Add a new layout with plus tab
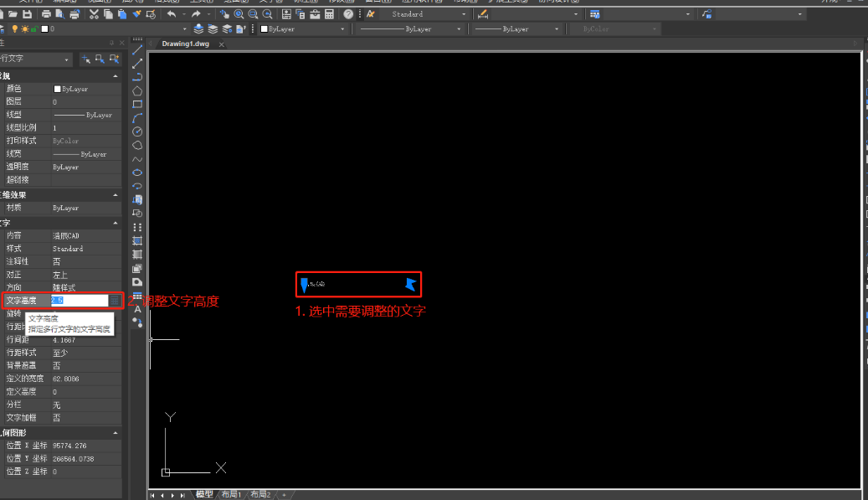Viewport: 868px width, 500px height. (x=284, y=495)
